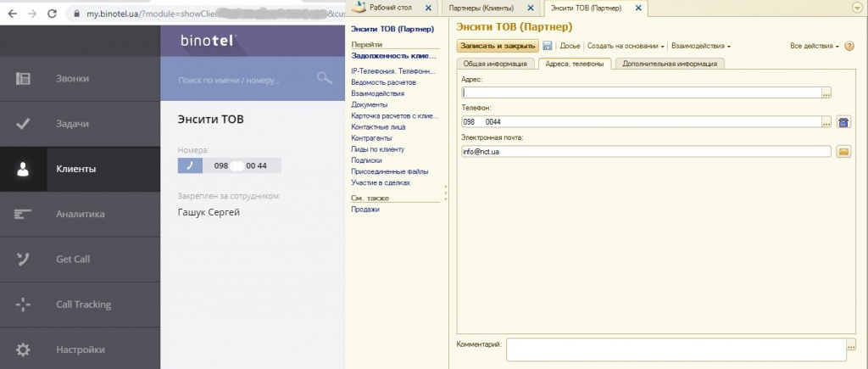Viewport: 868px width, 369px height.
Task: Click the client phone number 098 00 44
Action: coord(242,165)
